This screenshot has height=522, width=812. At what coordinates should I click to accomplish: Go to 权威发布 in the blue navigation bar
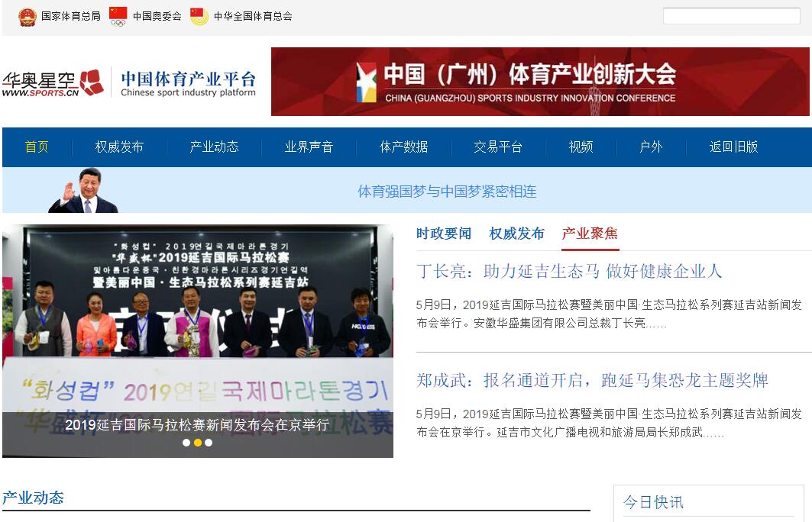(119, 147)
